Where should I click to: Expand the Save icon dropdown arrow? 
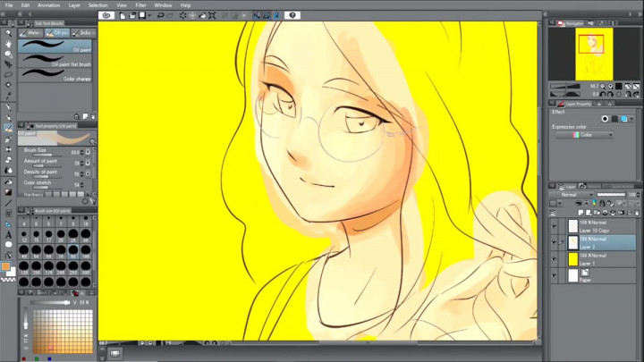148,15
